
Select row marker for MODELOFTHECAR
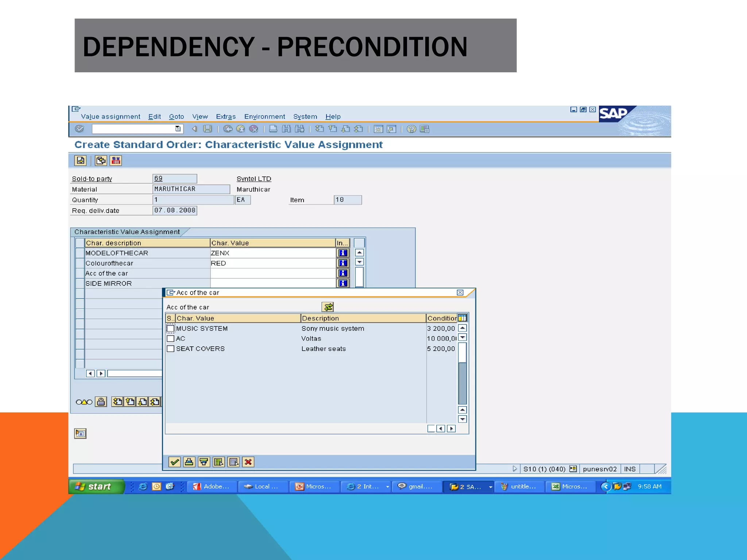pos(80,253)
